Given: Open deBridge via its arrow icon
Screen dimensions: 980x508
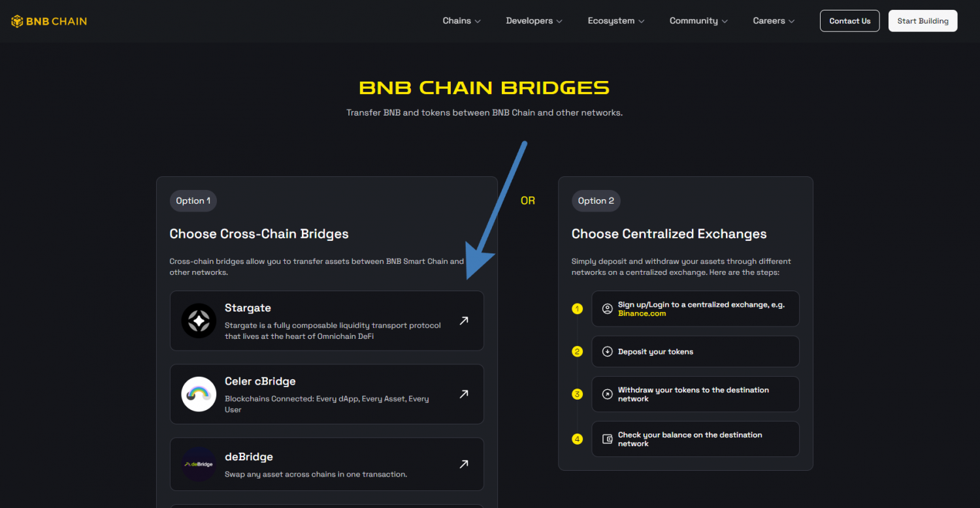Looking at the screenshot, I should coord(464,464).
